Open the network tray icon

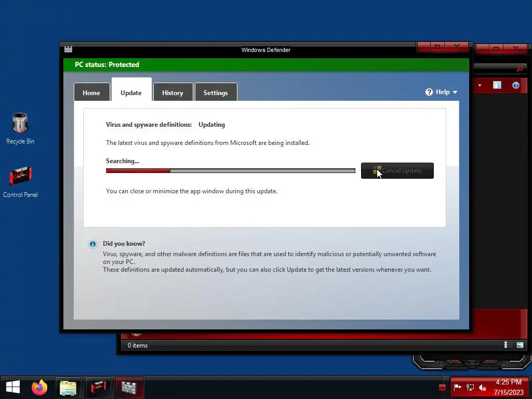470,387
